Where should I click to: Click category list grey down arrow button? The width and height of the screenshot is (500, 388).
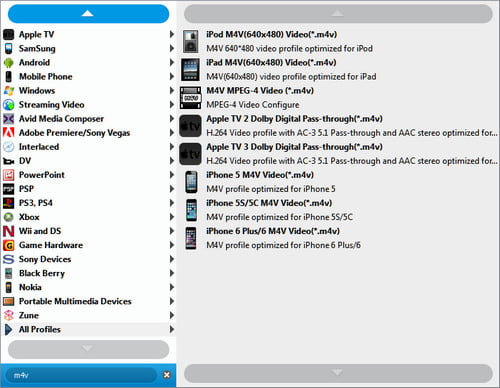point(88,349)
